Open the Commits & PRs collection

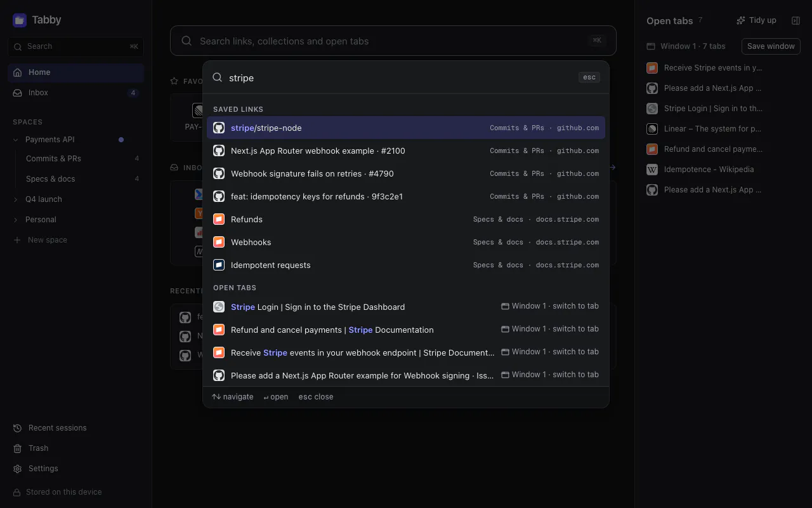[81, 159]
